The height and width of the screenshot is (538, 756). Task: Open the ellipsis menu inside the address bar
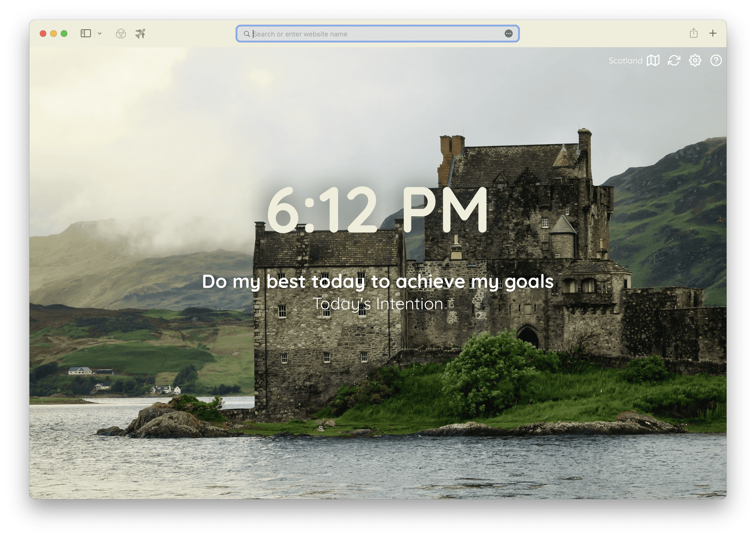click(x=508, y=34)
